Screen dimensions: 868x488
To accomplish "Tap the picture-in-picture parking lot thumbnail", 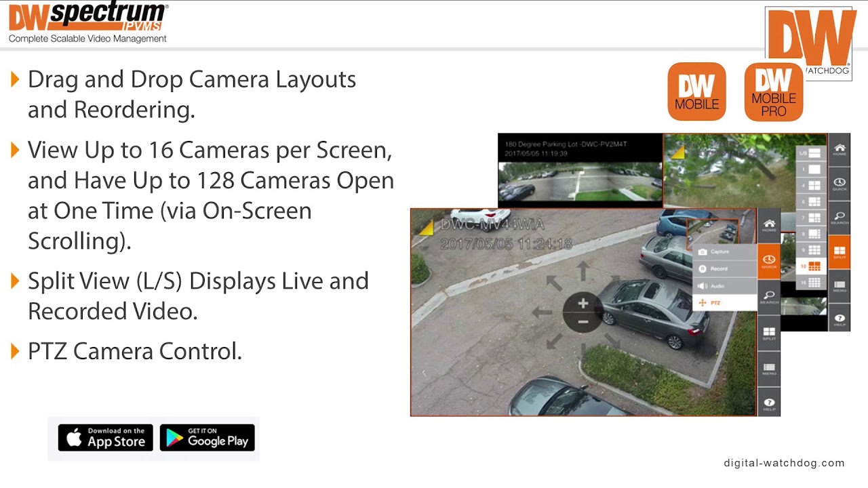I will tap(713, 232).
